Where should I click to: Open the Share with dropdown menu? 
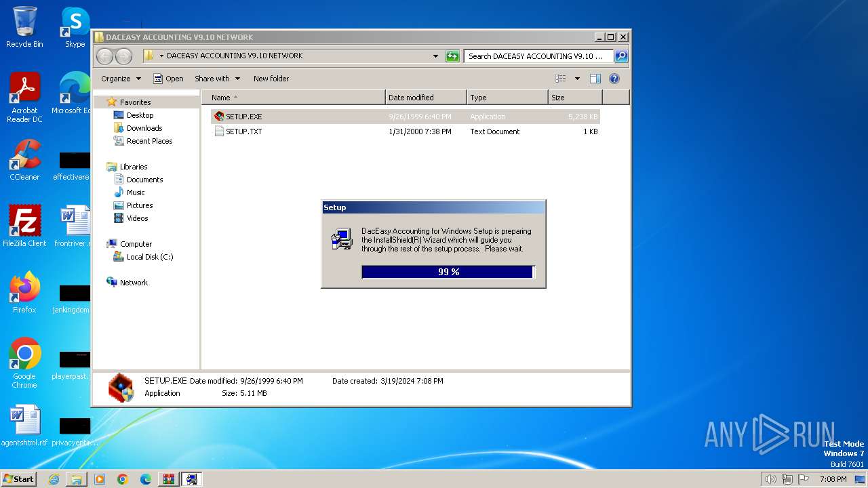(x=217, y=79)
